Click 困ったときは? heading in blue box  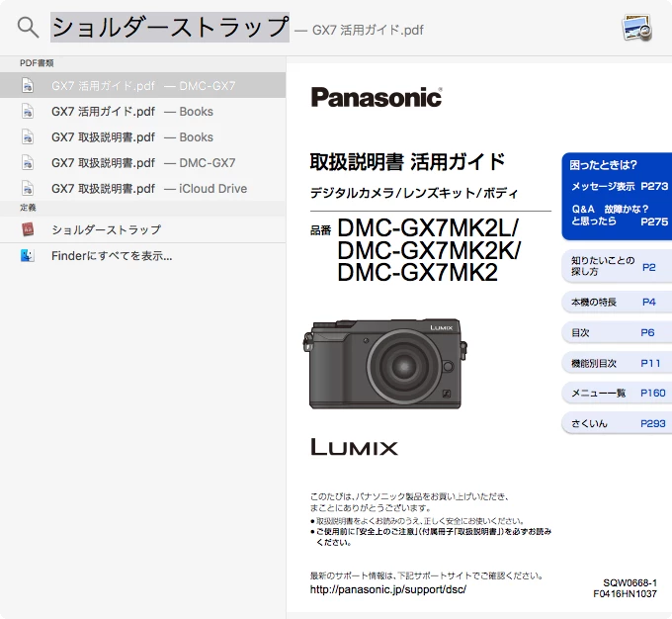coord(603,165)
